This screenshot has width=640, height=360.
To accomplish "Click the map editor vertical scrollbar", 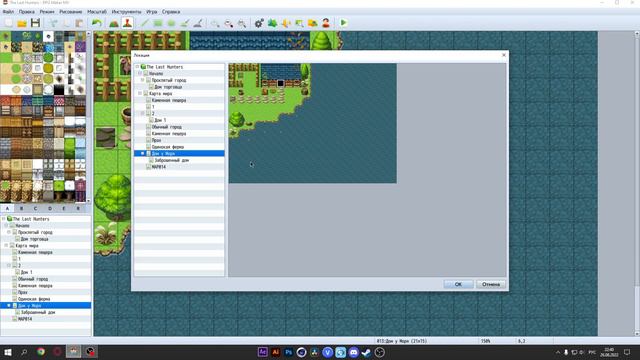I will (x=637, y=184).
